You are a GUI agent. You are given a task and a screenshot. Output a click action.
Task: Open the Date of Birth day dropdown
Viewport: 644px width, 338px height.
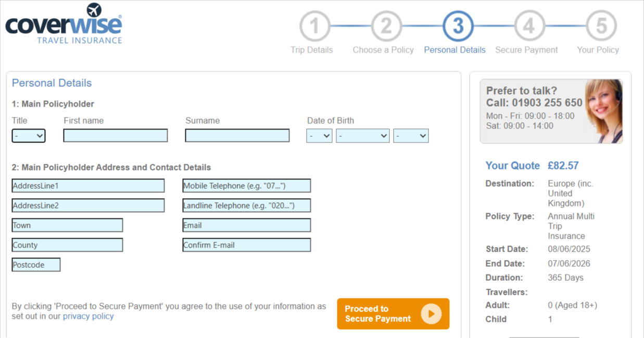point(319,136)
